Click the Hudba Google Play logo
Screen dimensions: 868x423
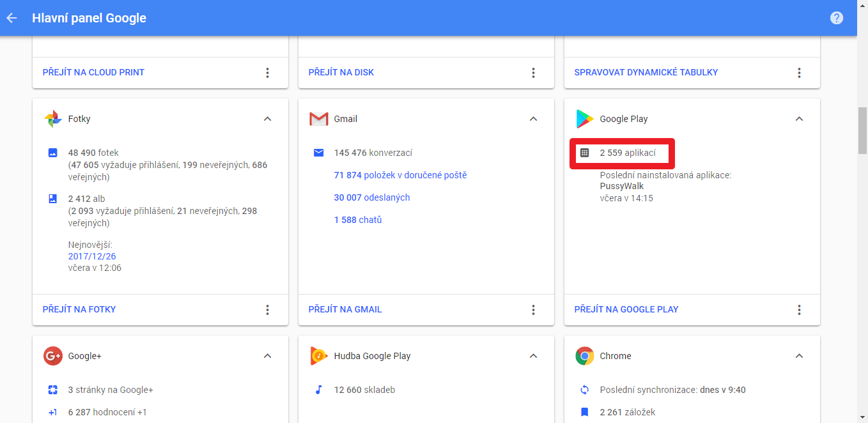[318, 356]
